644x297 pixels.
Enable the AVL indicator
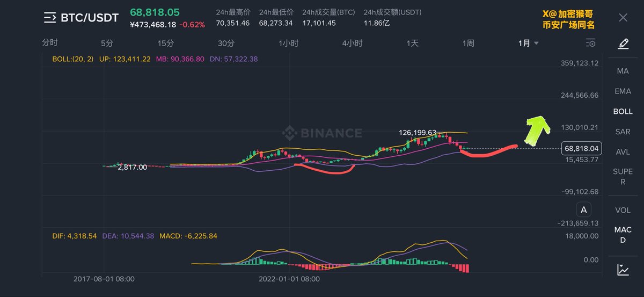coord(623,152)
